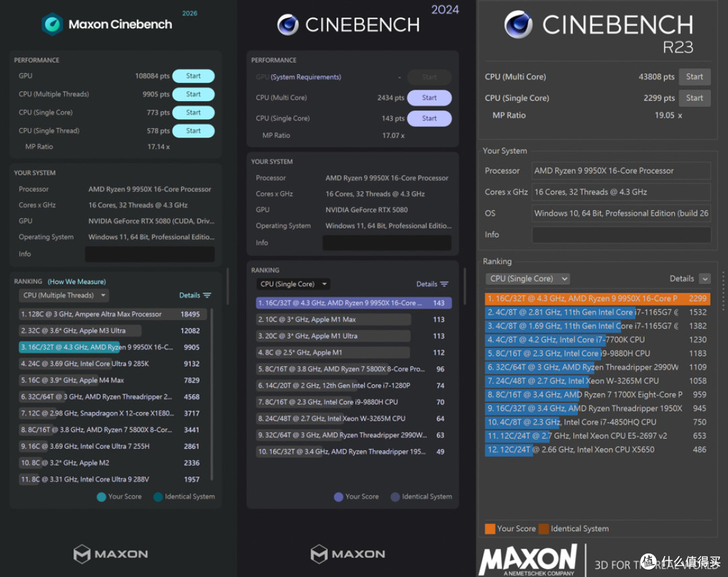The width and height of the screenshot is (728, 577).
Task: Open the CPU (Multiple Threads) ranking dropdown
Action: pyautogui.click(x=64, y=295)
